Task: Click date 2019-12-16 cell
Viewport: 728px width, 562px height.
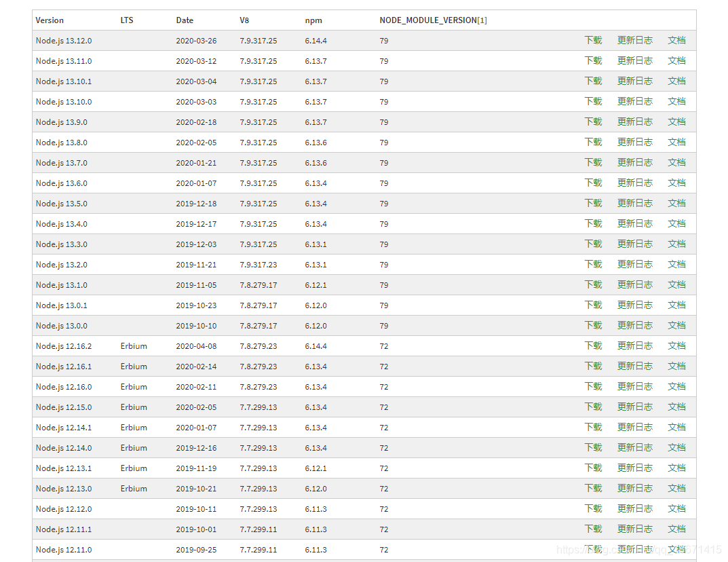Action: coord(196,448)
